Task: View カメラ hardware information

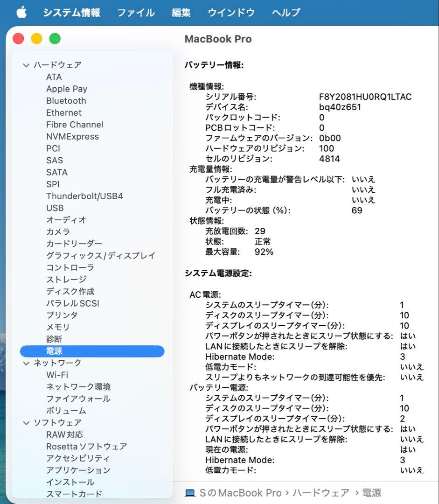Action: click(x=58, y=231)
